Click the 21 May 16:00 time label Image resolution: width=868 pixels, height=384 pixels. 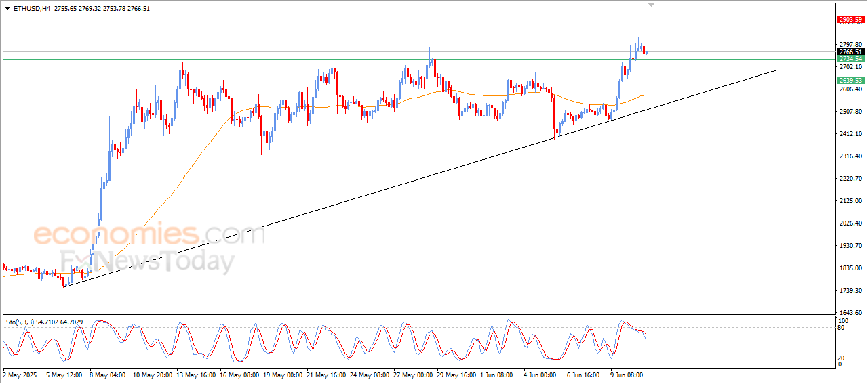(326, 374)
